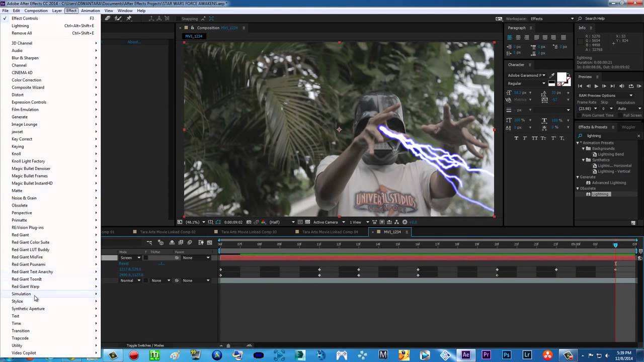
Task: Collapse the Animation Presets tree group
Action: pos(578,143)
